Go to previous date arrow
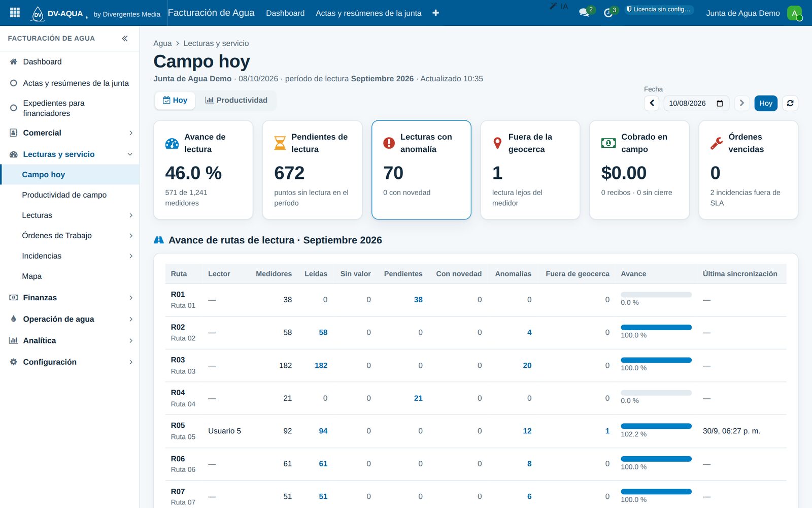This screenshot has width=812, height=508. pyautogui.click(x=652, y=103)
